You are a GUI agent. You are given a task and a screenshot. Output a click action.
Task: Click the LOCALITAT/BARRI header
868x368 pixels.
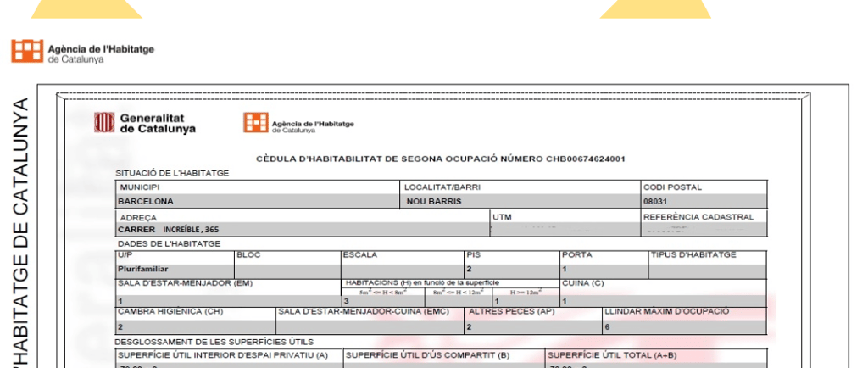[442, 187]
